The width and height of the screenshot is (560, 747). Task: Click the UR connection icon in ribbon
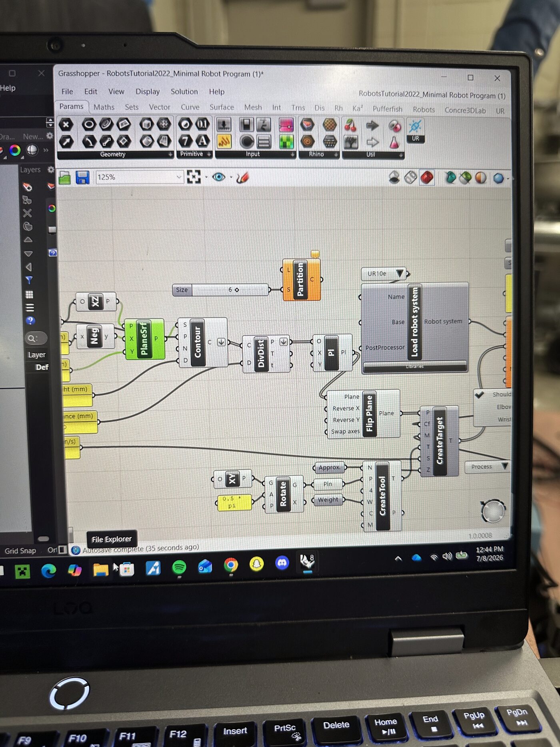415,126
